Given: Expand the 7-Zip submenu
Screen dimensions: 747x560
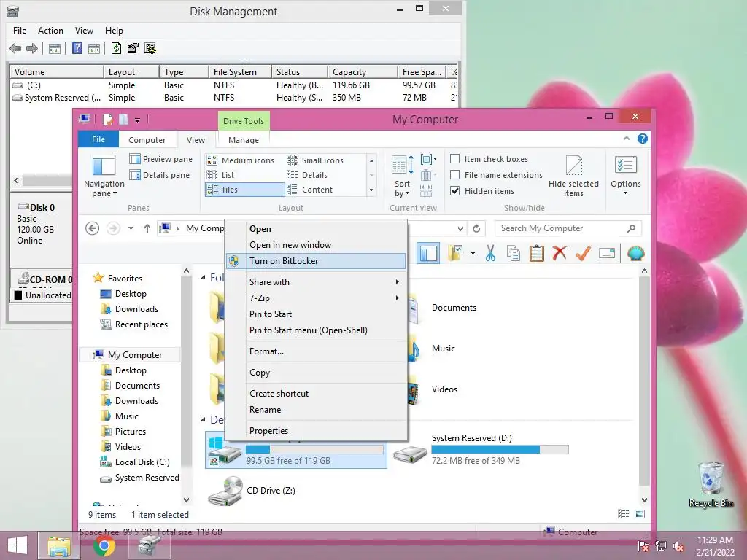Looking at the screenshot, I should point(317,298).
